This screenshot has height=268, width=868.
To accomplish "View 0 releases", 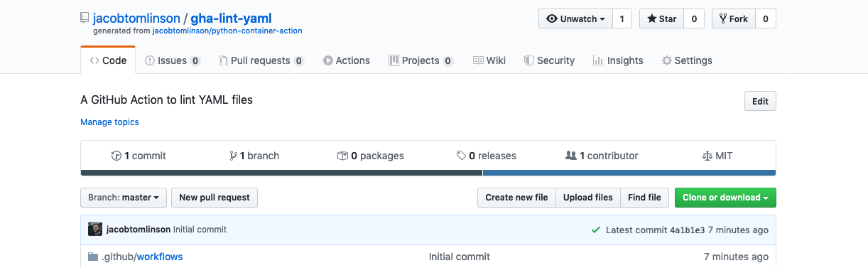I will click(487, 156).
